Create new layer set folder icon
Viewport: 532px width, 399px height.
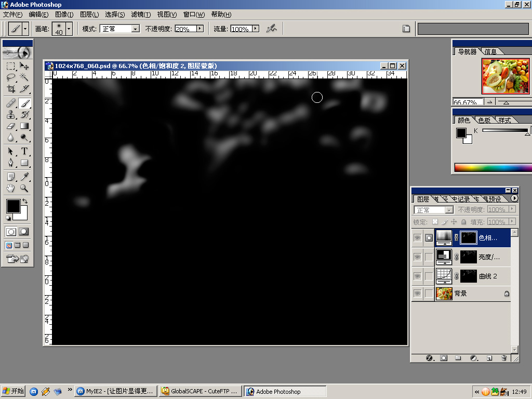[x=458, y=358]
